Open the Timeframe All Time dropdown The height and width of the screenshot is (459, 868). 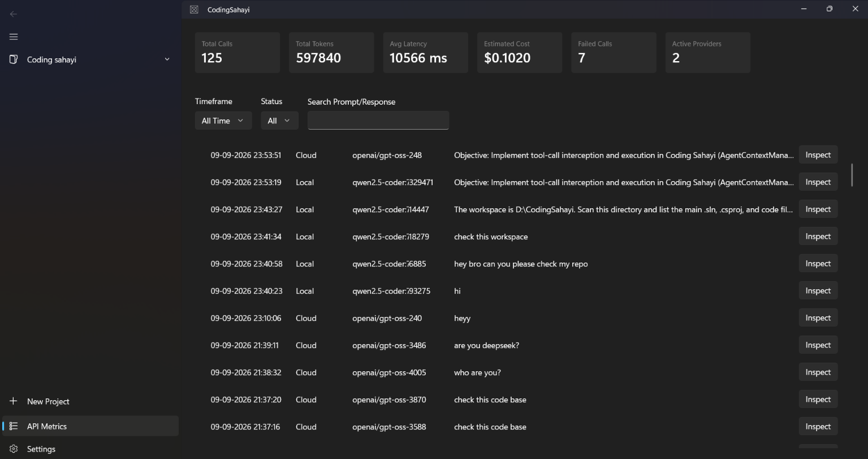(223, 121)
